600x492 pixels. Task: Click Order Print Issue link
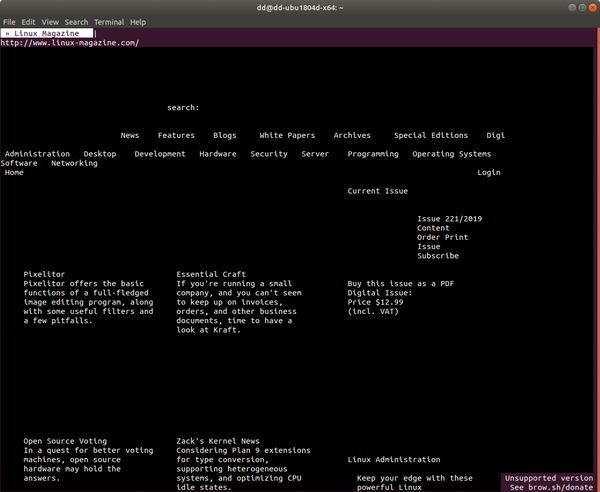tap(442, 242)
